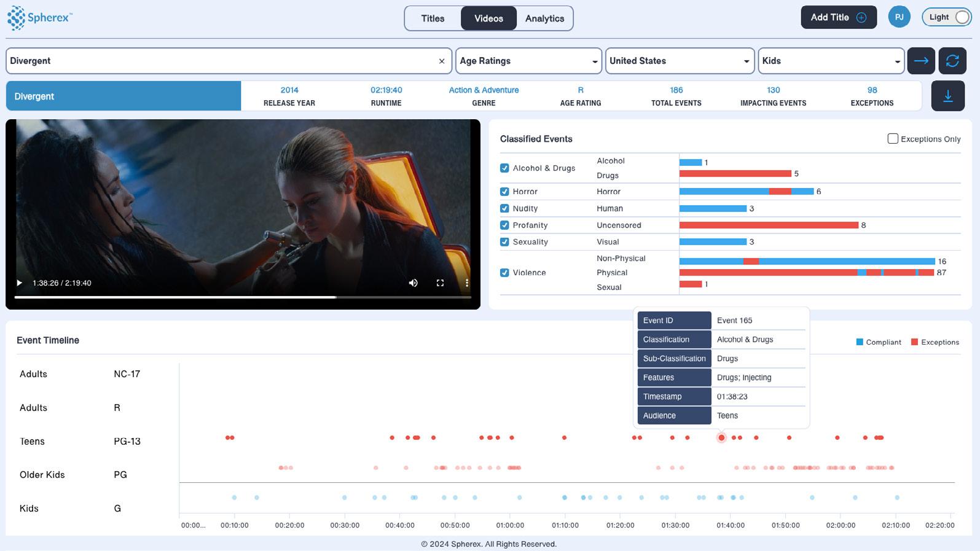
Task: Play the video
Action: tap(19, 283)
